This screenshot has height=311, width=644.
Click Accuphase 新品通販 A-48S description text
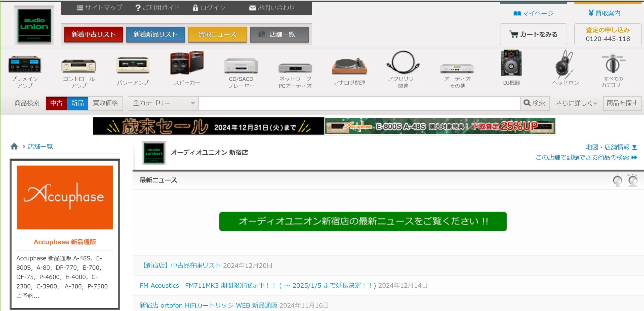62,277
